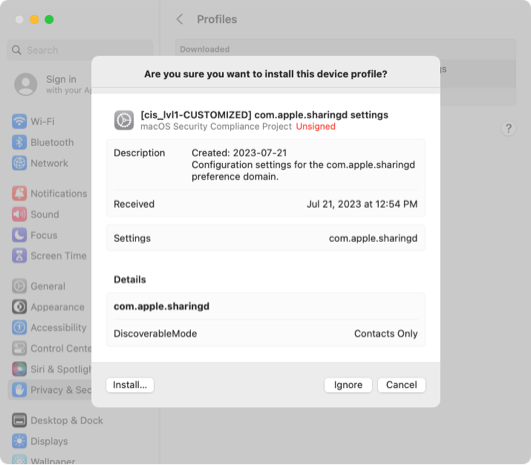The image size is (531, 465).
Task: Click the Wallpaper icon in sidebar
Action: point(19,459)
